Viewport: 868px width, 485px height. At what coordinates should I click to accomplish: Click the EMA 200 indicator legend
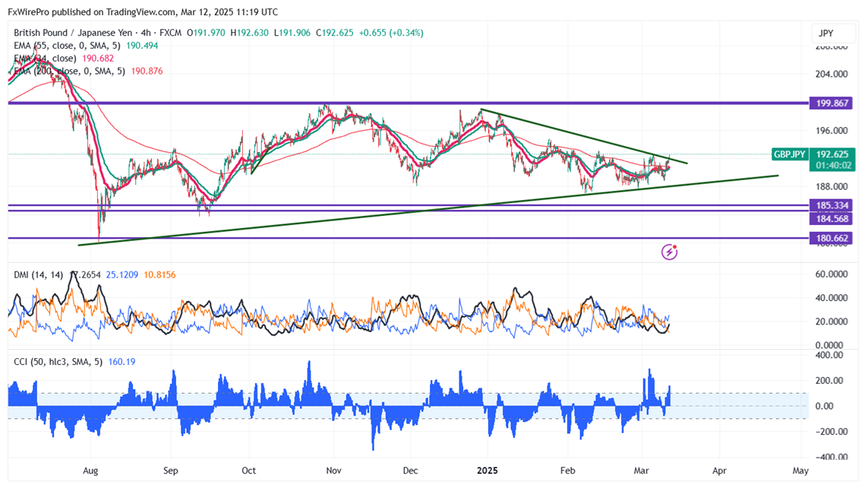pyautogui.click(x=69, y=71)
